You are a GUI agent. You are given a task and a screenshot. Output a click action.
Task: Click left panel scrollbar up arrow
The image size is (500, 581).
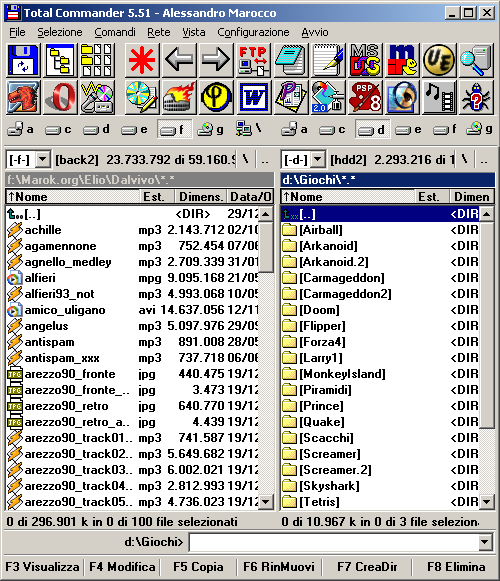pyautogui.click(x=266, y=214)
